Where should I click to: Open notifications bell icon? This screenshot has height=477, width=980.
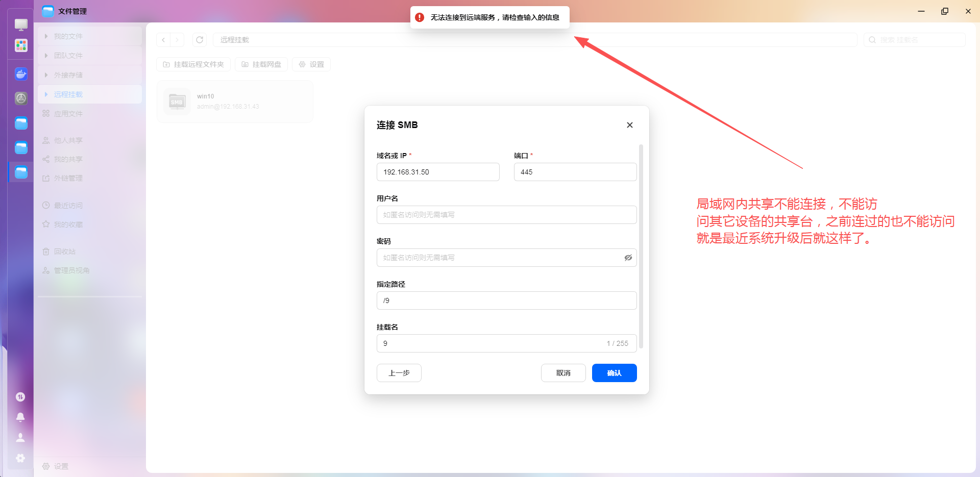pyautogui.click(x=20, y=417)
